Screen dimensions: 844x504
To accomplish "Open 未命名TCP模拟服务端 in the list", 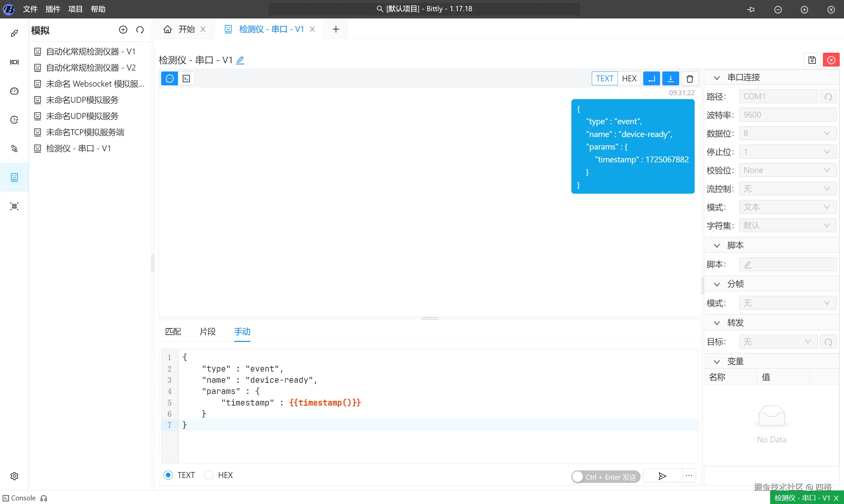I will click(x=85, y=132).
